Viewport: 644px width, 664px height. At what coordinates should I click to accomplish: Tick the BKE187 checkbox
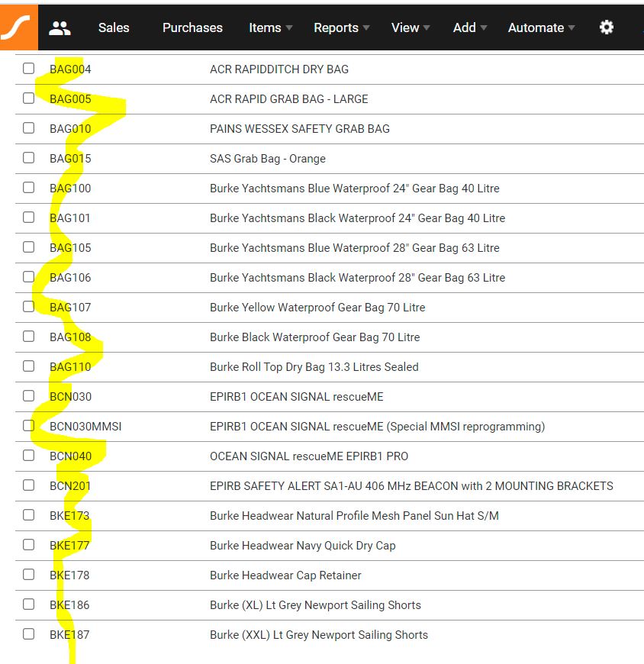click(29, 634)
